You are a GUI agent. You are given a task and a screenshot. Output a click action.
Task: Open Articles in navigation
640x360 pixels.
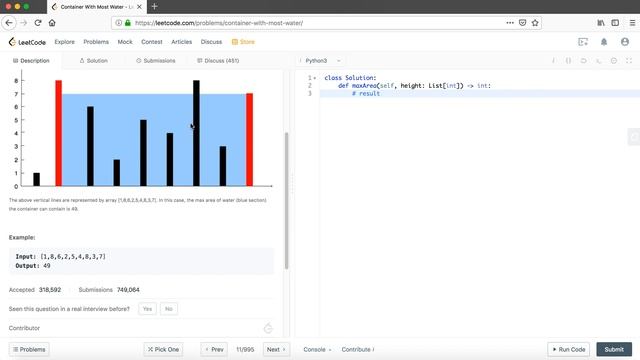click(x=182, y=42)
